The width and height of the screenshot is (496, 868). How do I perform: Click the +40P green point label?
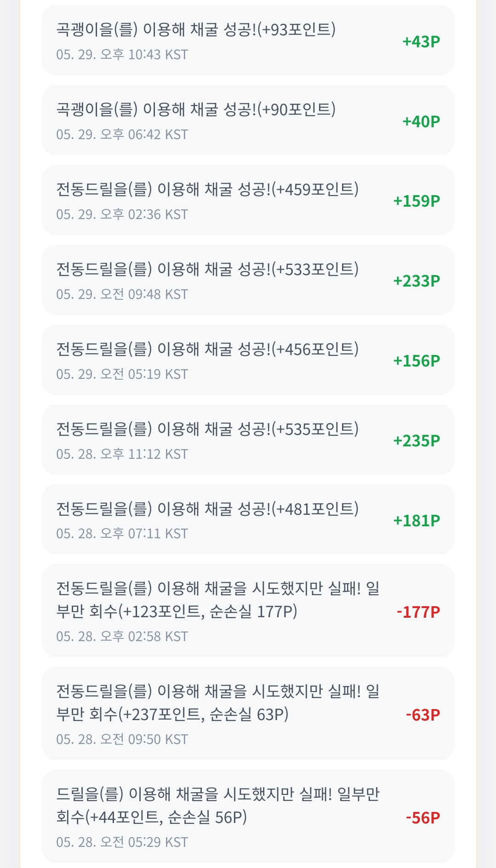(421, 122)
